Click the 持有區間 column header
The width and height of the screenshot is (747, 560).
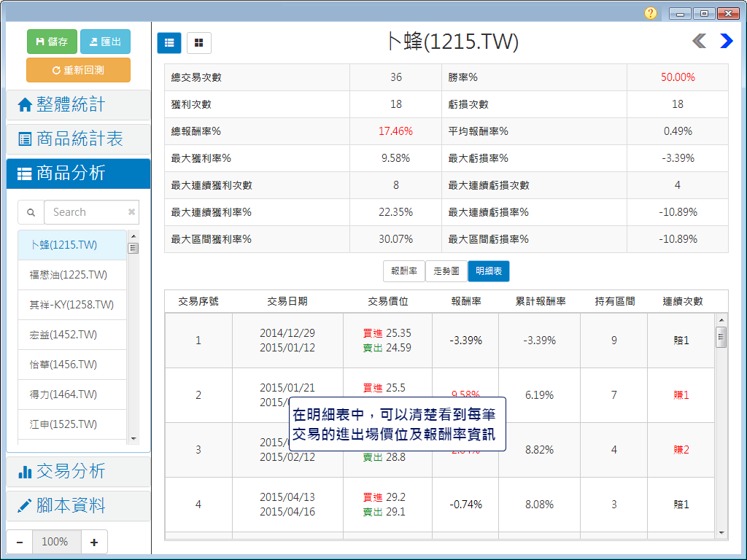tap(614, 301)
